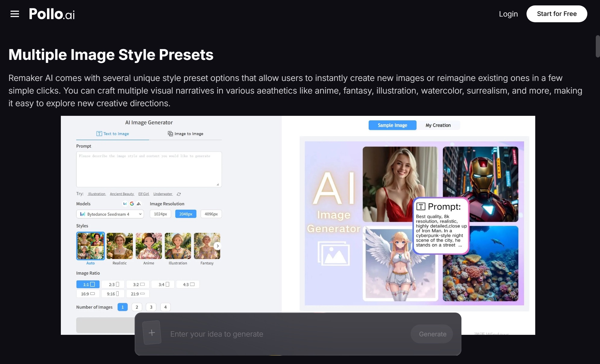Viewport: 600px width, 364px height.
Task: Click the Text to Image T icon
Action: [x=99, y=134]
